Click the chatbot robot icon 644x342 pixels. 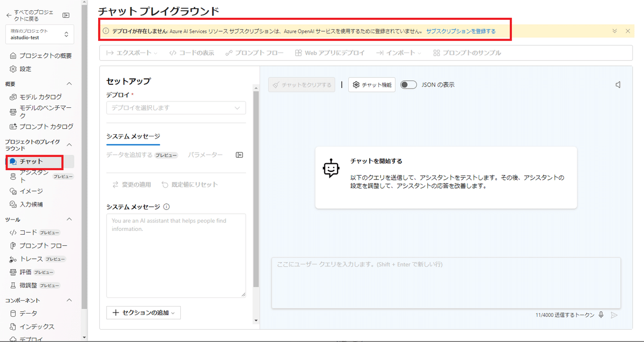(x=331, y=169)
